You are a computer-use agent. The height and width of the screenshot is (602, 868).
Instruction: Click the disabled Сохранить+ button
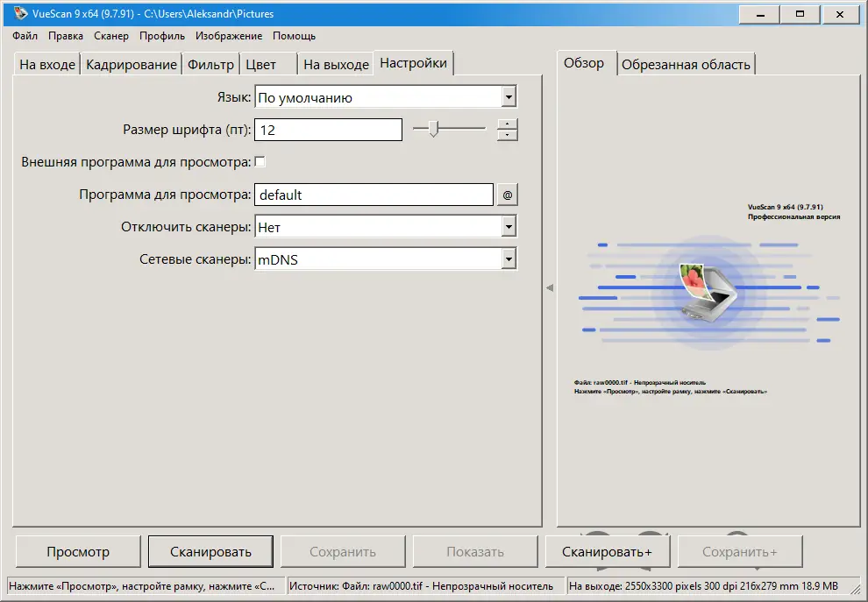tap(740, 552)
